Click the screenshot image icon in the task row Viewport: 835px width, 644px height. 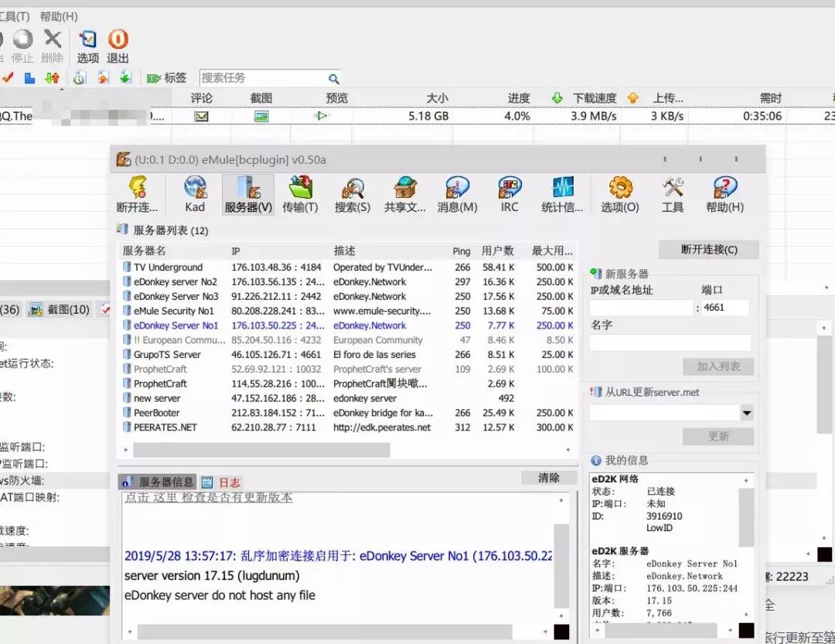coord(261,116)
